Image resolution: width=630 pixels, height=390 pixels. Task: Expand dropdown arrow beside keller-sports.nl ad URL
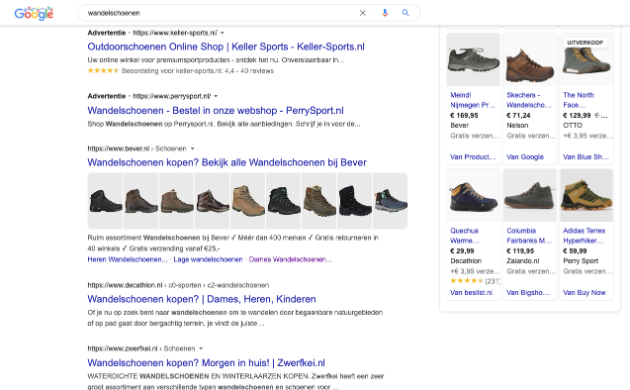[222, 33]
